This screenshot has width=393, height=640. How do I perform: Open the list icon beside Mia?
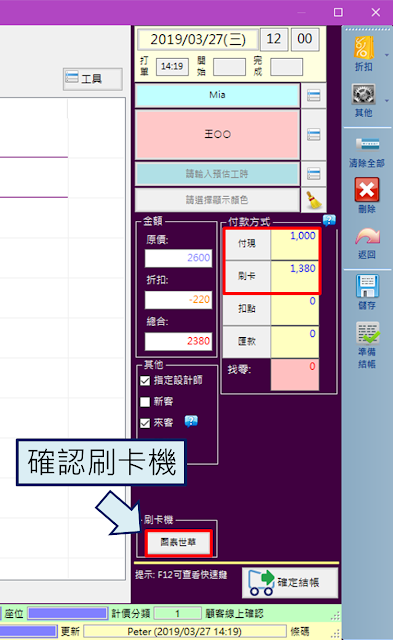(313, 96)
